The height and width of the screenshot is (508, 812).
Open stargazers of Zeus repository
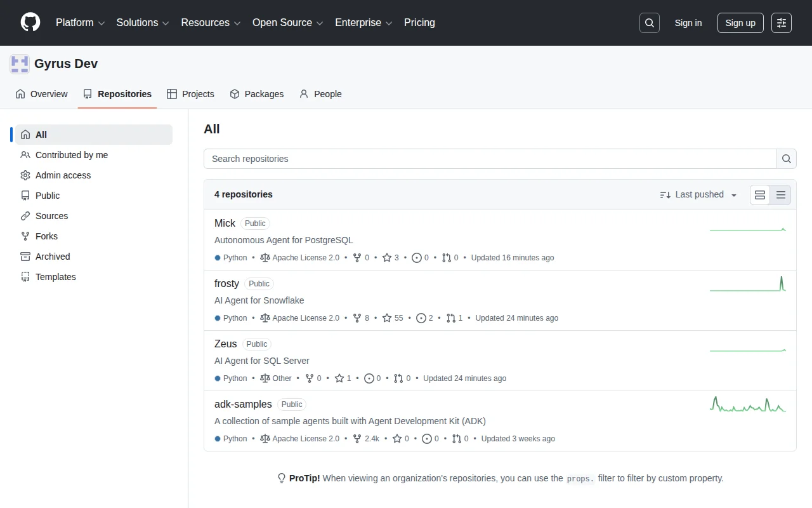(343, 378)
